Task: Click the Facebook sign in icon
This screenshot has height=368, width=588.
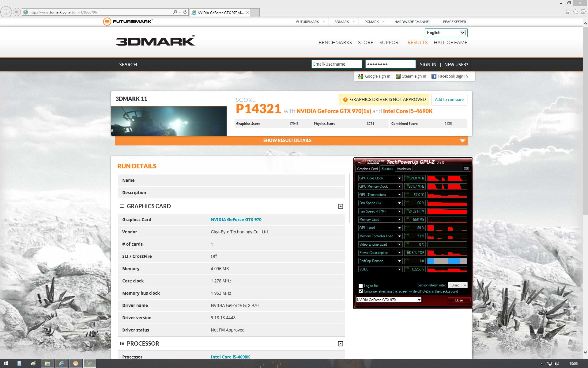Action: (x=434, y=76)
